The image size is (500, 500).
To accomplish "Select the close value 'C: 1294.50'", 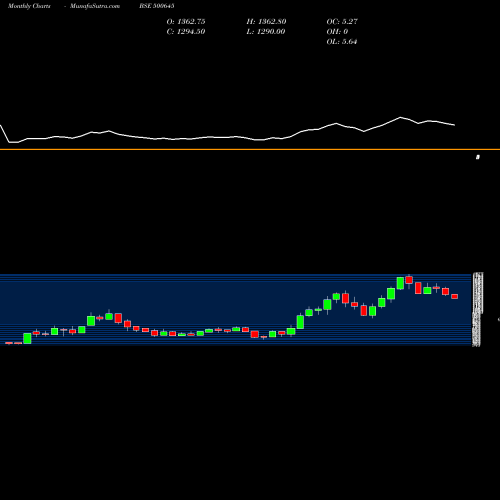I will click(x=186, y=32).
